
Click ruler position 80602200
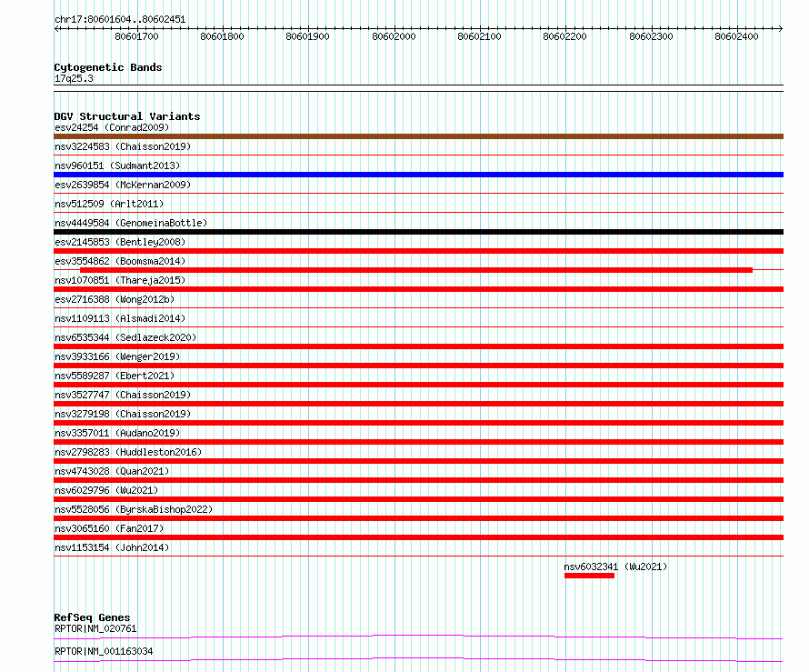click(565, 36)
